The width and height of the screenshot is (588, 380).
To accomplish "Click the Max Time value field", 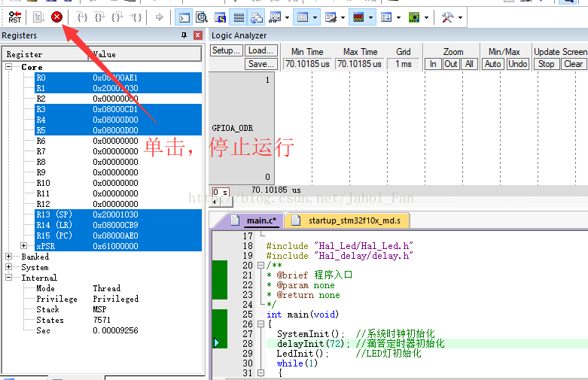I will tap(359, 64).
